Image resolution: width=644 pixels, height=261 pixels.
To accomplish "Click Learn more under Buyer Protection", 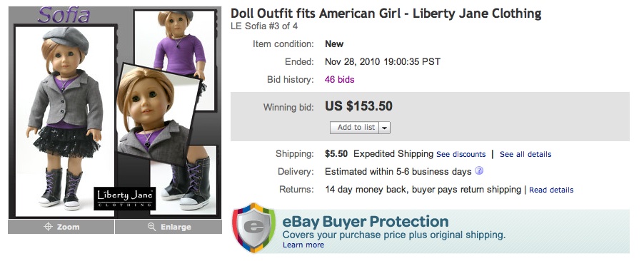I will [303, 245].
